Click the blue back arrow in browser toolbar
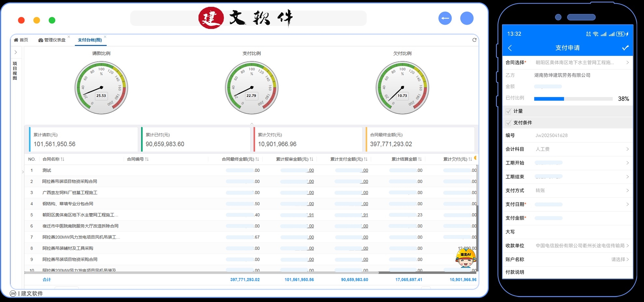Image resolution: width=644 pixels, height=302 pixels. (x=445, y=18)
